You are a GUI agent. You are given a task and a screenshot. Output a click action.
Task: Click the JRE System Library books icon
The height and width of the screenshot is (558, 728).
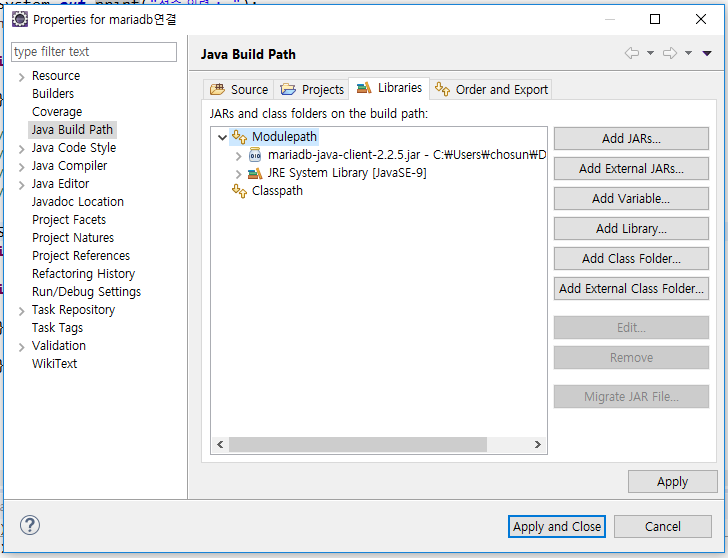(x=255, y=174)
